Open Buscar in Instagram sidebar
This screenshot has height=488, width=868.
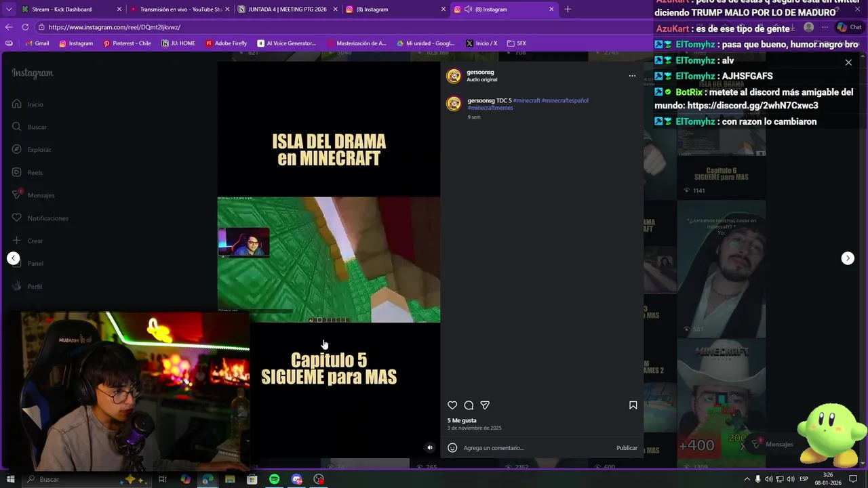[29, 127]
